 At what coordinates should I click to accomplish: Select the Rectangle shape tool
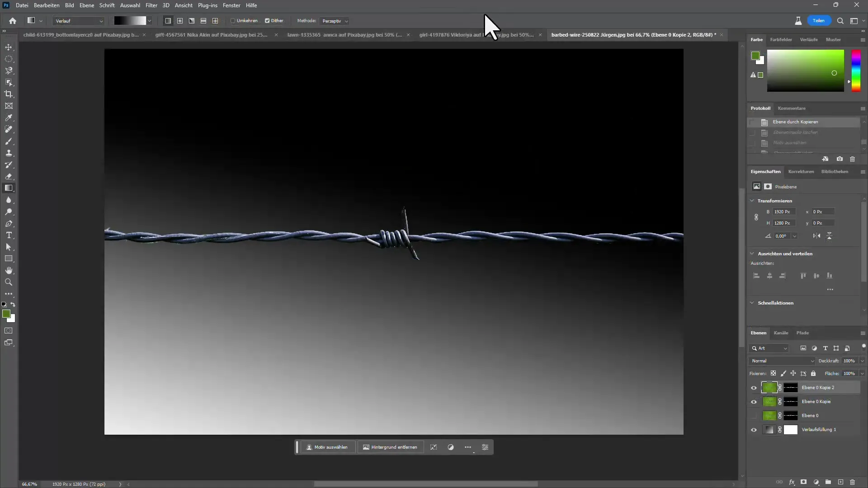pyautogui.click(x=9, y=259)
